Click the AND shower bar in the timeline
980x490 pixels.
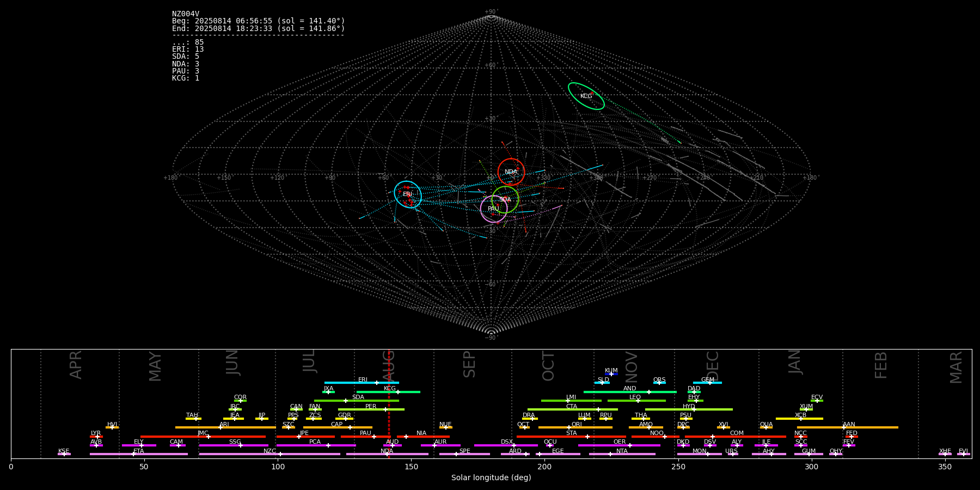coord(630,392)
